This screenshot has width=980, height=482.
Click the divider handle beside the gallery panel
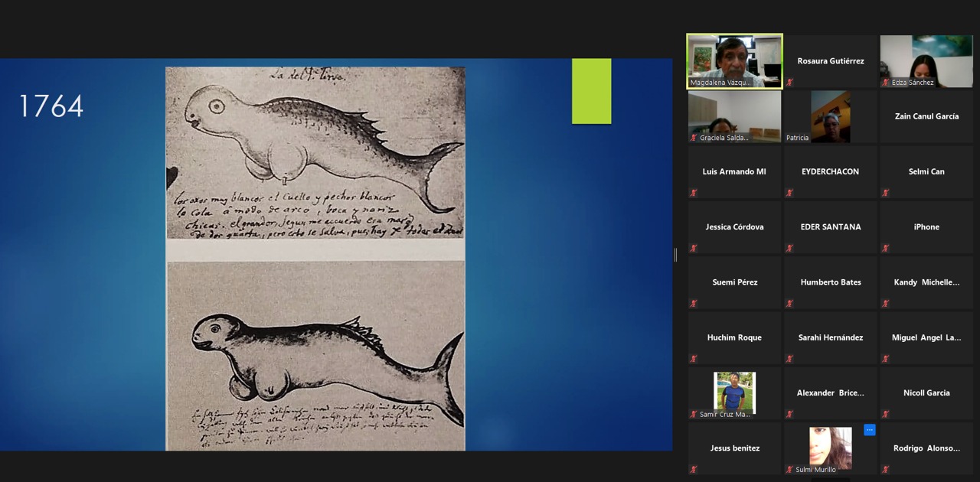click(675, 255)
